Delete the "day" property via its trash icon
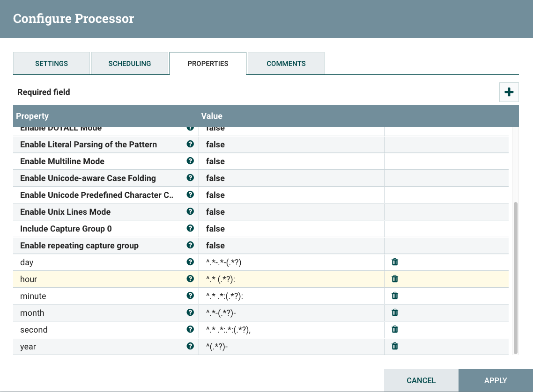The height and width of the screenshot is (392, 533). [394, 262]
